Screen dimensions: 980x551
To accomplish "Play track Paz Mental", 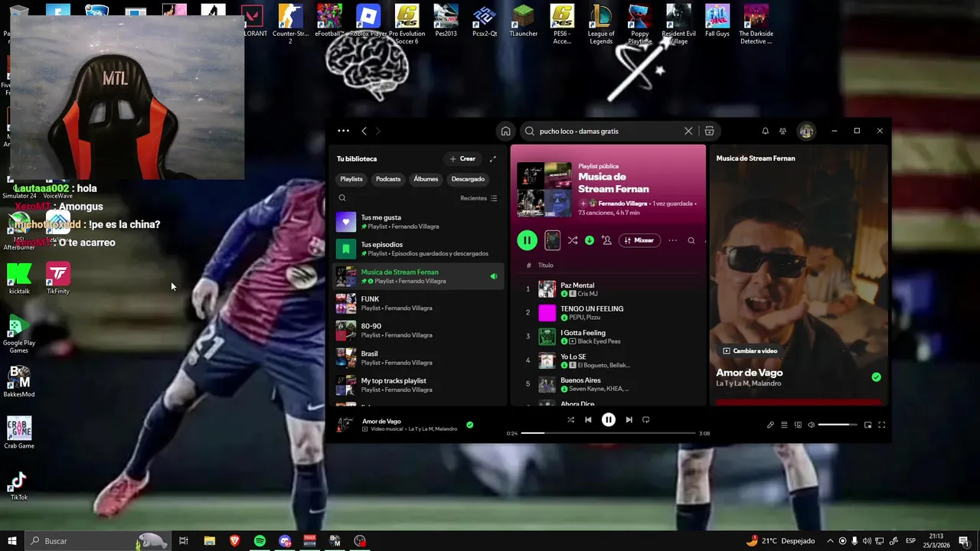I will pos(609,289).
